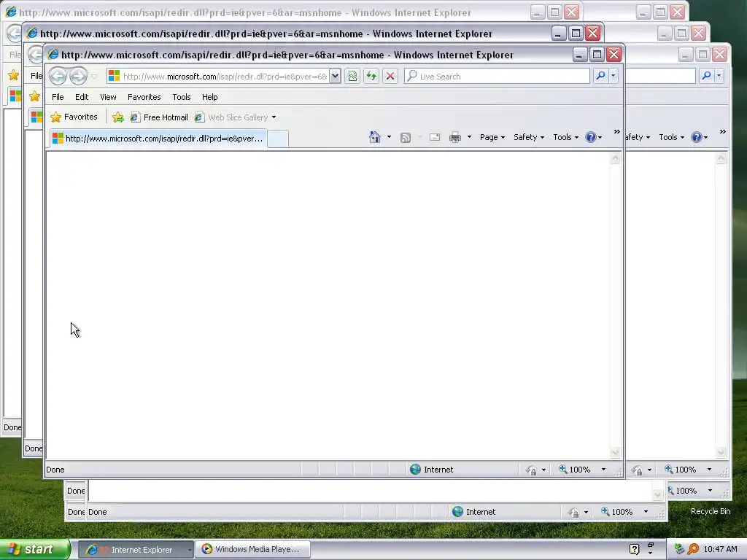Expand the zoom level dropdown in front status bar

[603, 470]
